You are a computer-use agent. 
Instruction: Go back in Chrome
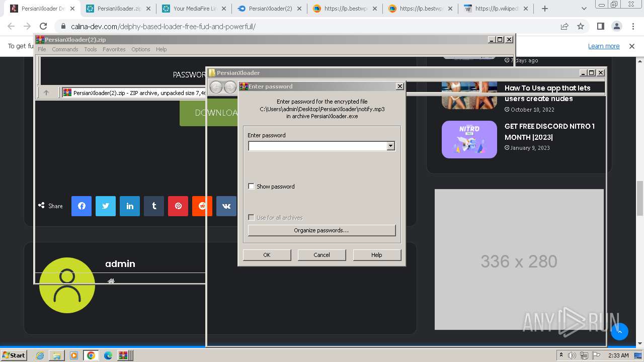[x=11, y=26]
